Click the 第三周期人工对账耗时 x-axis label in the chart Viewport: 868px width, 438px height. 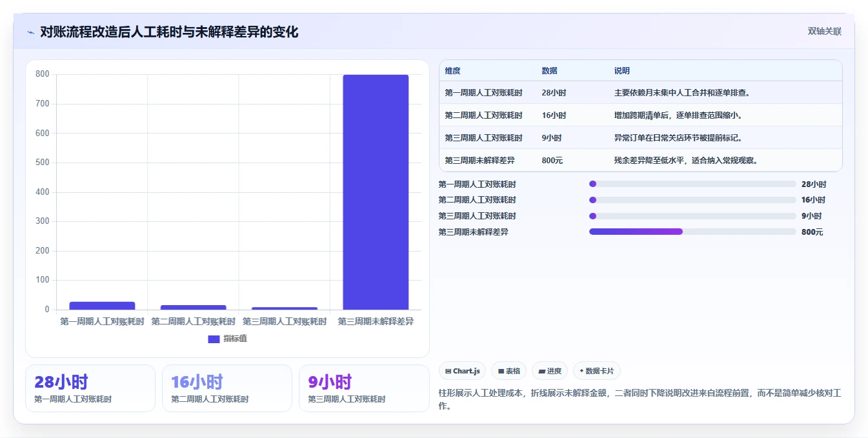285,321
